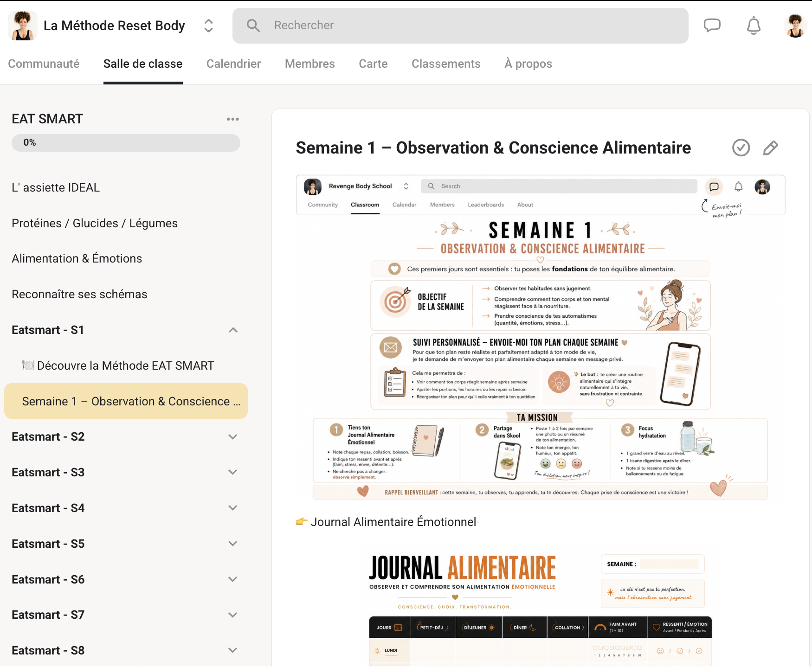Collapse the Eatsmart - S1 section
The image size is (812, 667).
coord(233,330)
